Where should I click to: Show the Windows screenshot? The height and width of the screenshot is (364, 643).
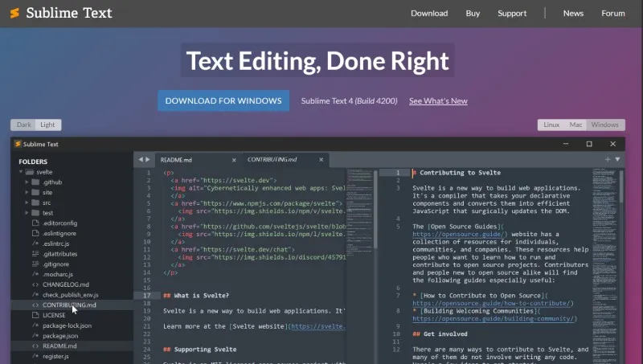[605, 125]
